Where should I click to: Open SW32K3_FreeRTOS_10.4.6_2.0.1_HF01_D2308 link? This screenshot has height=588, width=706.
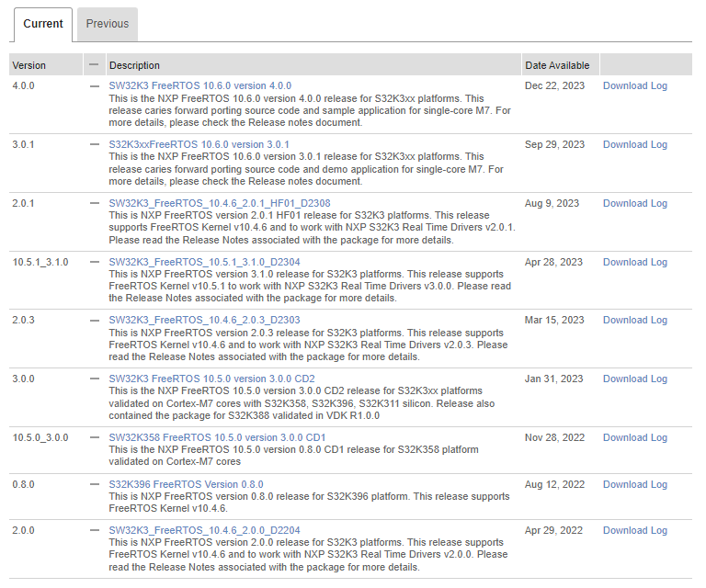point(220,203)
